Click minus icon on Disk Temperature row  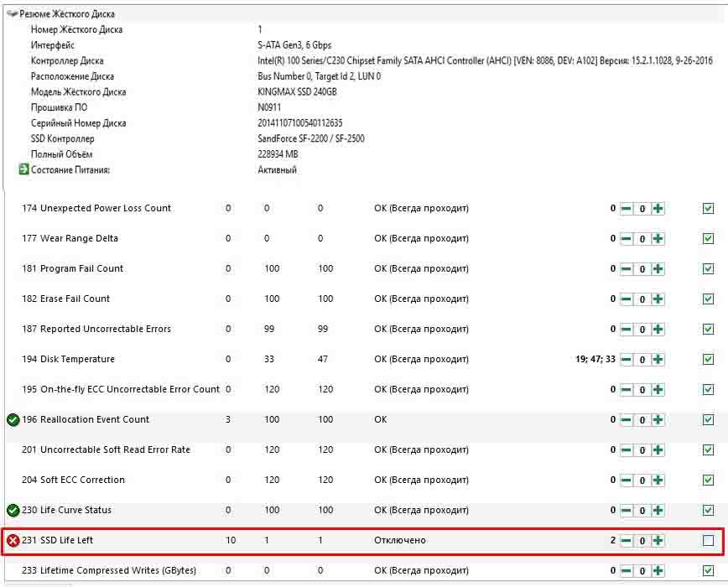click(627, 360)
